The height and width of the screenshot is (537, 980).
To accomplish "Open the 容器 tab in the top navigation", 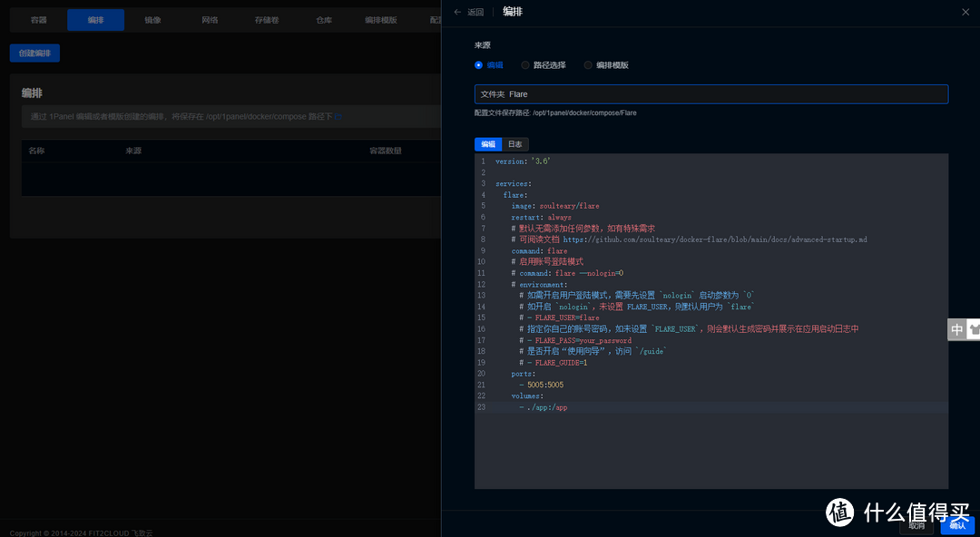I will pos(38,20).
